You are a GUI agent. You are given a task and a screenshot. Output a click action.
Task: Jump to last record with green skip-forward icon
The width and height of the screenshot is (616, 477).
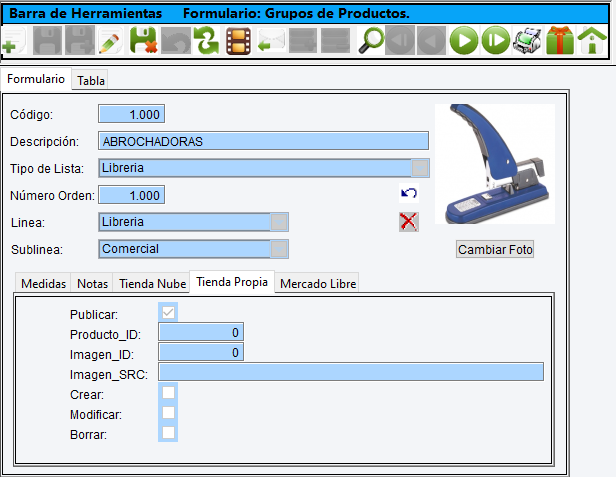(495, 40)
